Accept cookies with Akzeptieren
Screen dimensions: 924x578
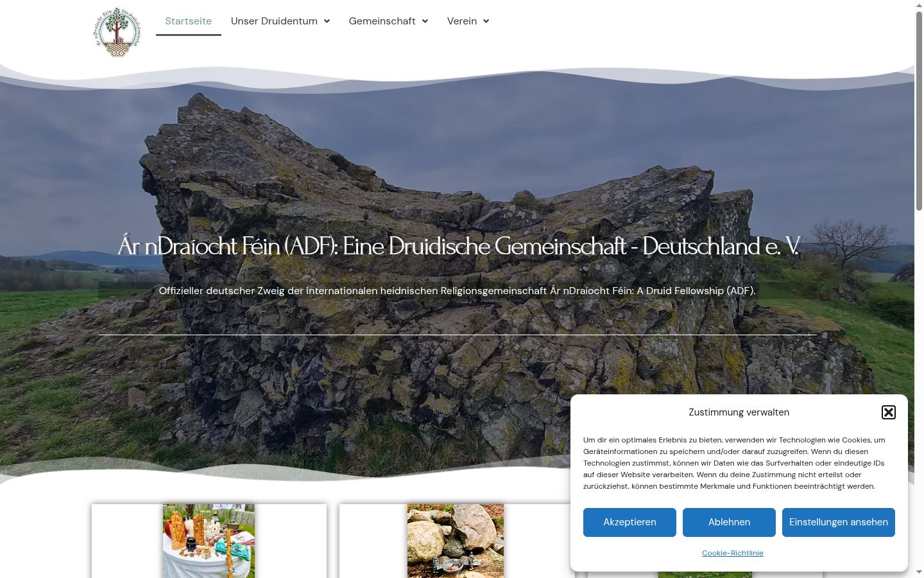[629, 522]
